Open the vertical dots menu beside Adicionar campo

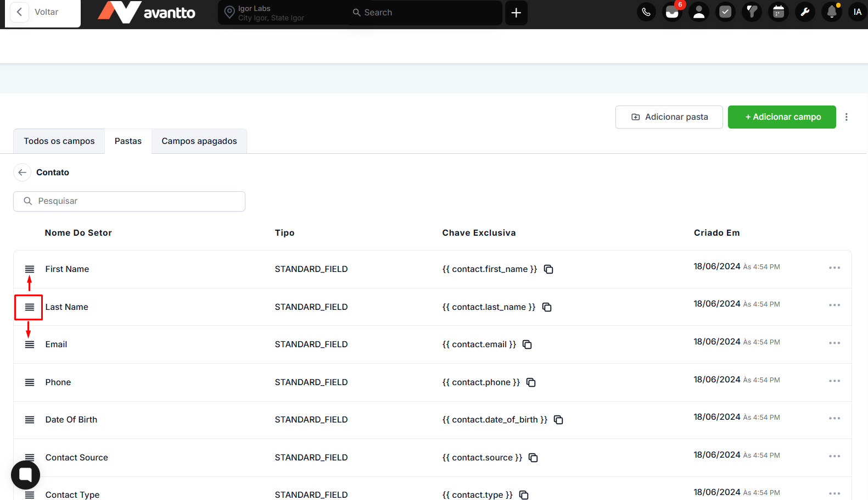(847, 117)
